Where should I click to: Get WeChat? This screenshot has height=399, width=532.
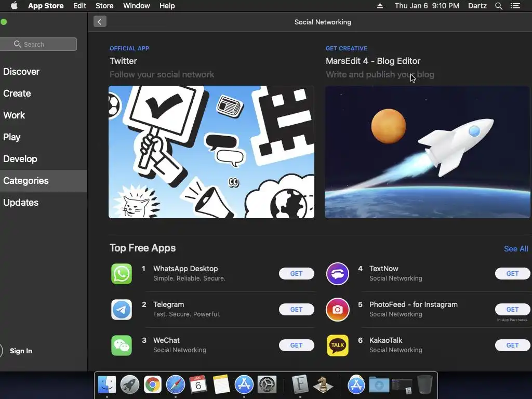coord(297,345)
